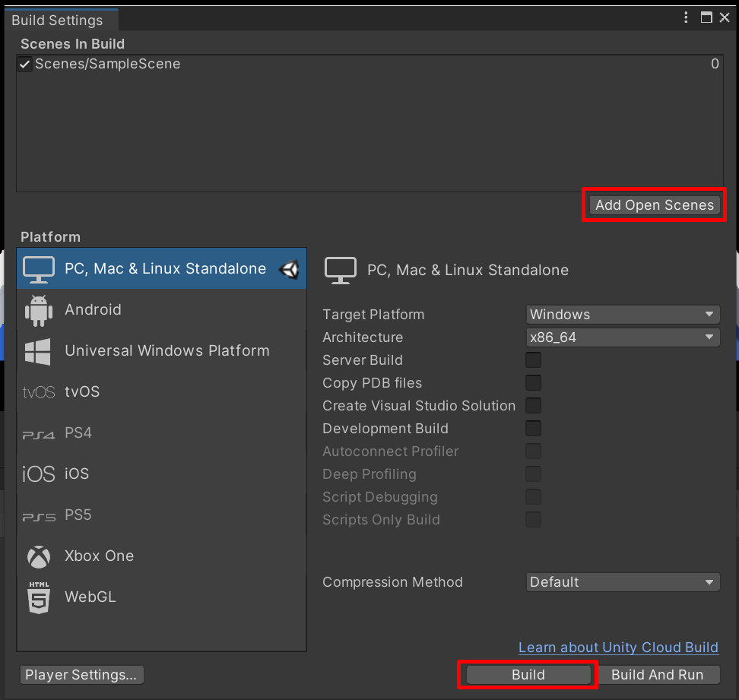Enable Create Visual Studio Solution checkbox
This screenshot has width=739, height=700.
[533, 406]
